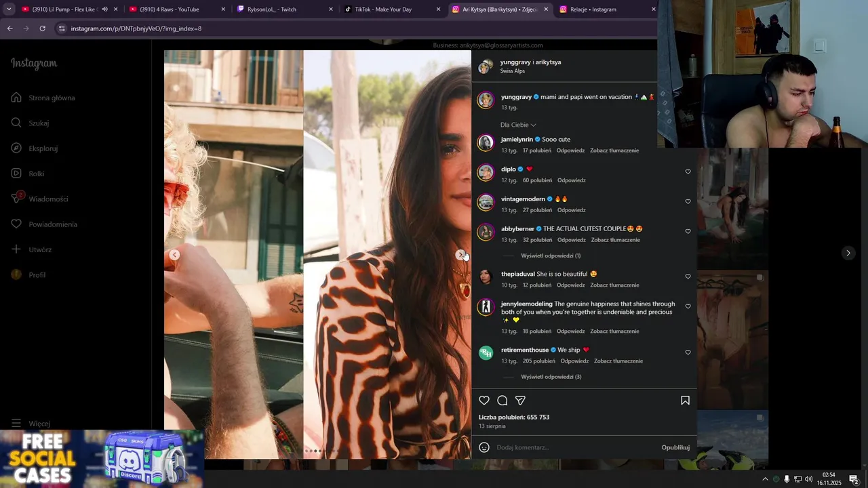868x488 pixels.
Task: Like abbyberner's comment
Action: pos(688,231)
